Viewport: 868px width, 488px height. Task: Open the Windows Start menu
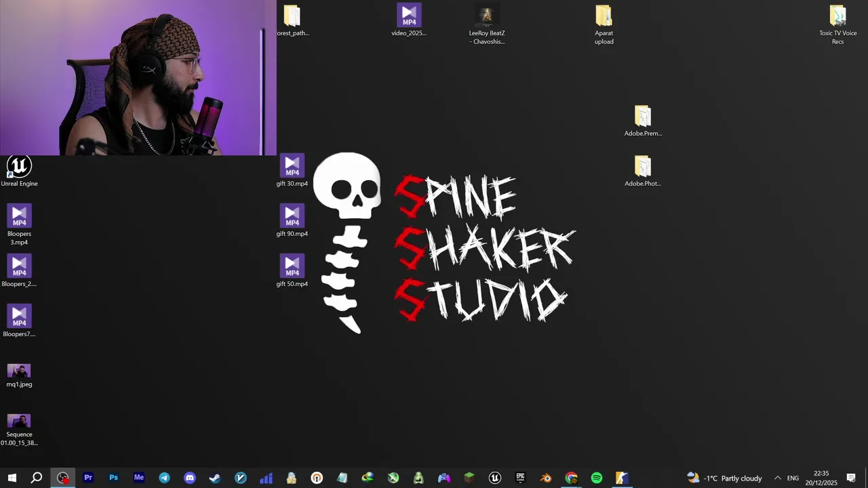[x=12, y=478]
